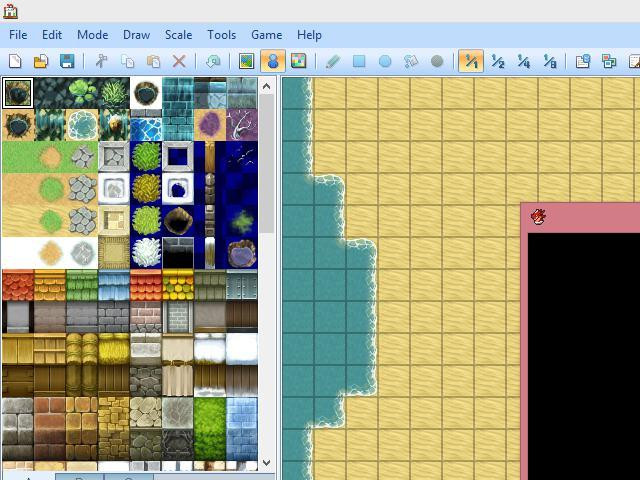Pick the brown pit hole tile
Viewport: 640px width, 480px height.
click(x=178, y=221)
